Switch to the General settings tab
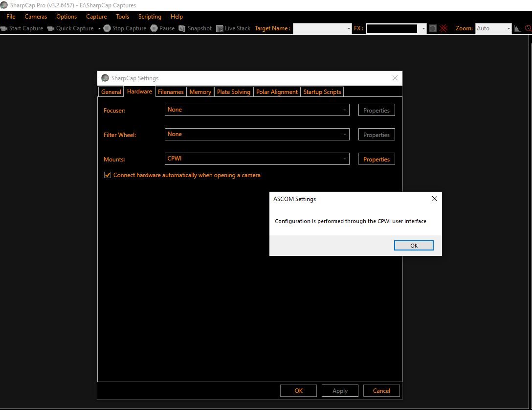 (x=111, y=92)
